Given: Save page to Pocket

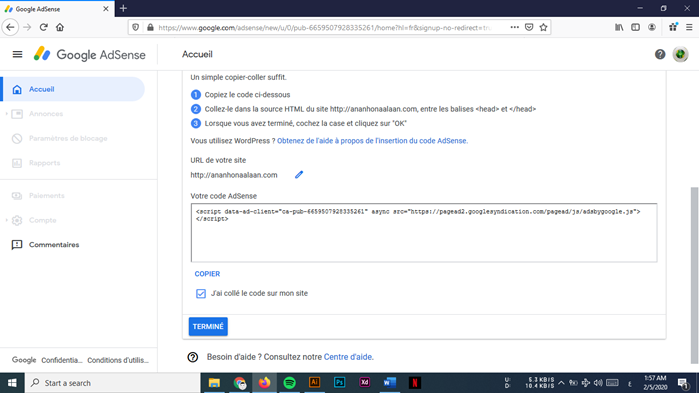Looking at the screenshot, I should click(x=529, y=27).
